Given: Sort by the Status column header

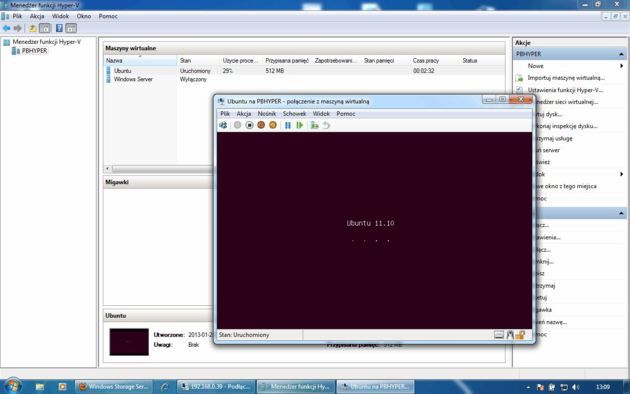Looking at the screenshot, I should click(x=482, y=61).
